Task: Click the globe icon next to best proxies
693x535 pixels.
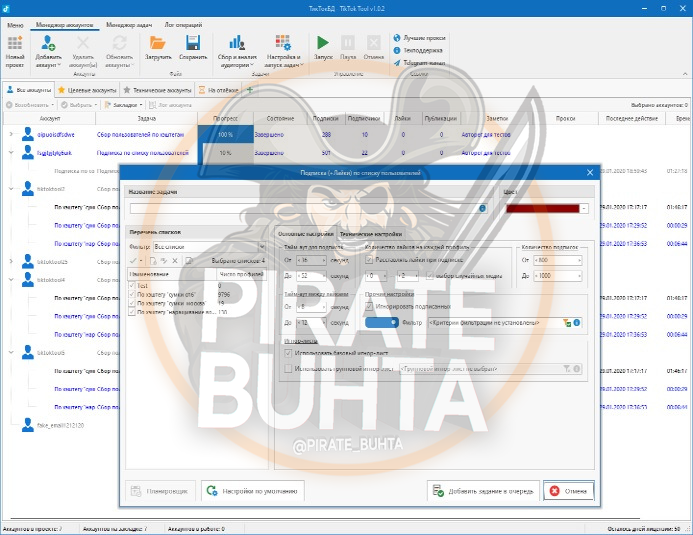Action: tap(397, 38)
